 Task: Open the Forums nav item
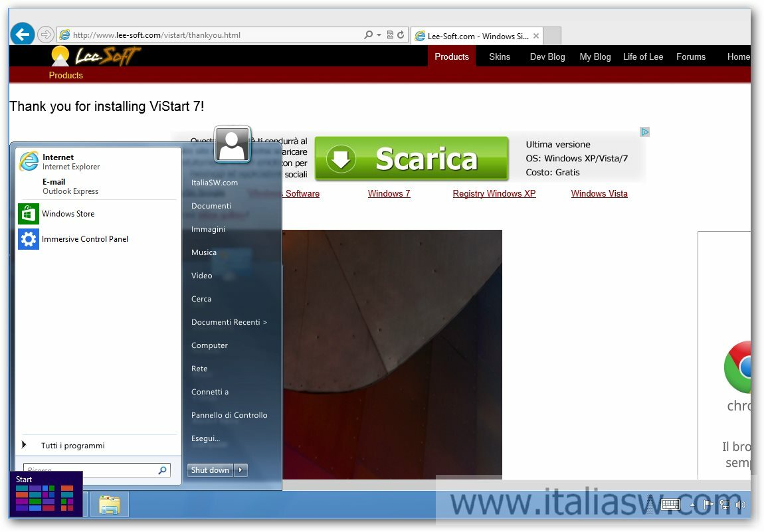coord(690,56)
